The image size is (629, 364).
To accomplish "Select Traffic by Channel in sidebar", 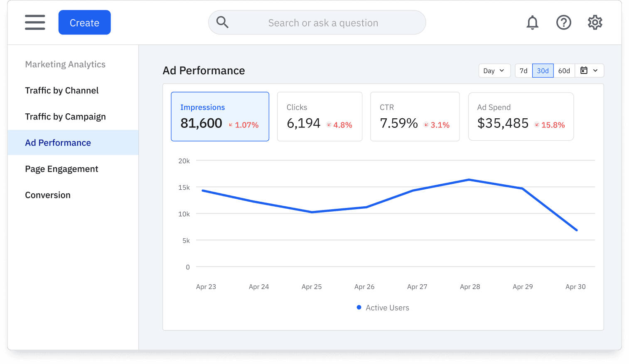I will point(61,90).
